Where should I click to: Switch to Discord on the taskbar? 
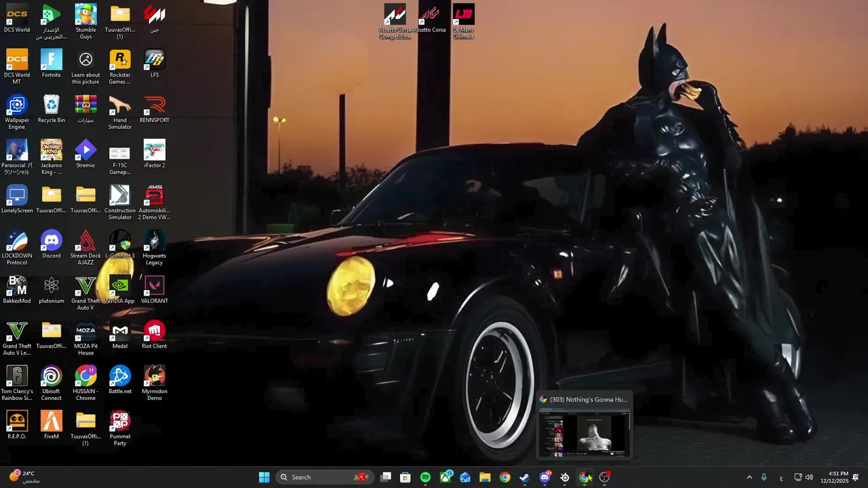[x=545, y=477]
